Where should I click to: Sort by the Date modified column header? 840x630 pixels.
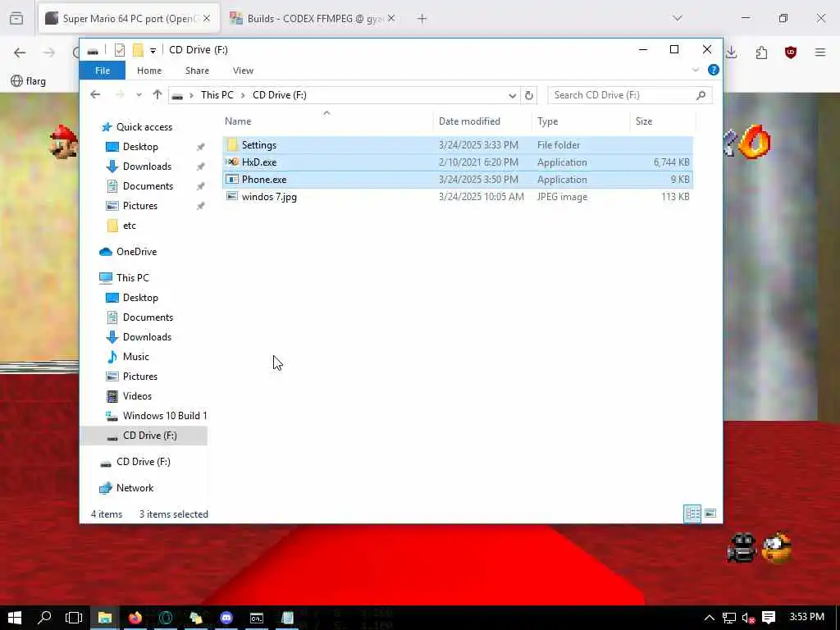(469, 121)
